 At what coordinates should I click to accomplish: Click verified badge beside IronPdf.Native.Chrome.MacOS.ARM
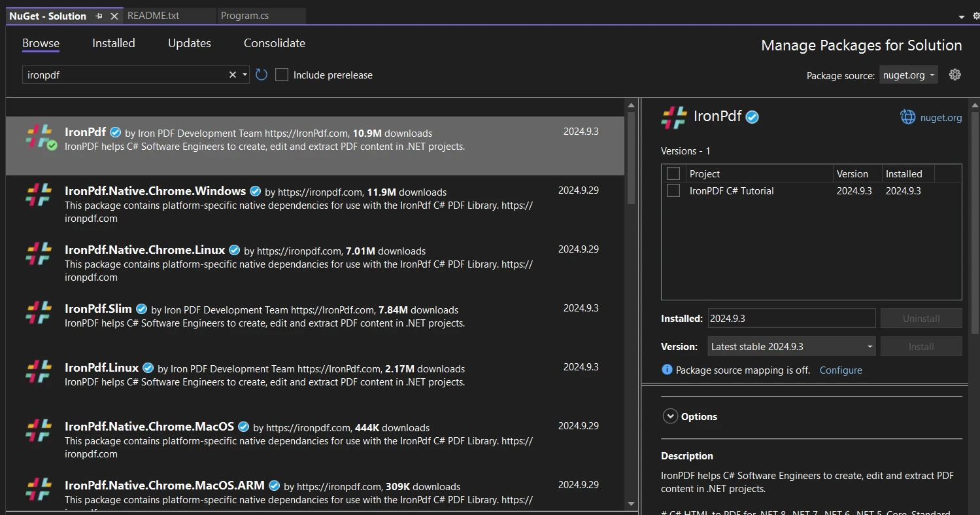click(x=275, y=486)
